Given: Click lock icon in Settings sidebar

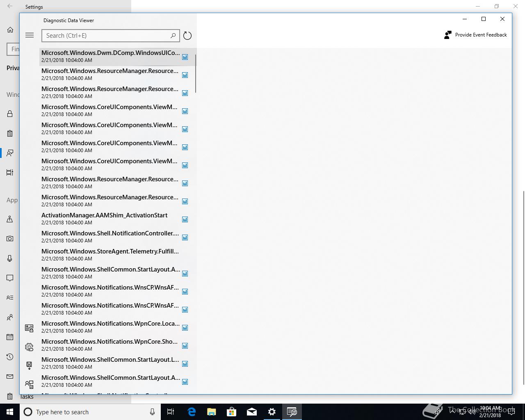Looking at the screenshot, I should [10, 114].
